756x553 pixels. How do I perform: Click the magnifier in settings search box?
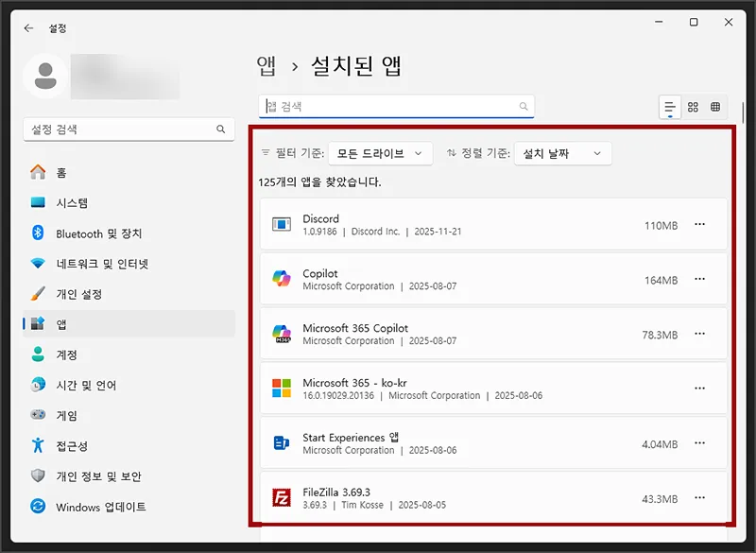point(220,130)
